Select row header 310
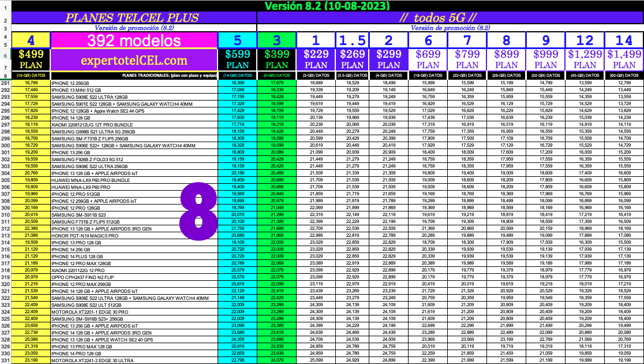644x364 pixels. point(6,215)
